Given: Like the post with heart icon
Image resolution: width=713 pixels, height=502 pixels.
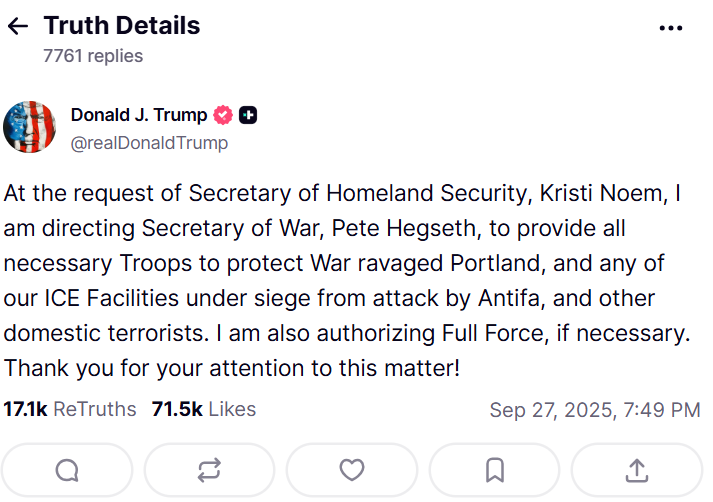Looking at the screenshot, I should (351, 470).
